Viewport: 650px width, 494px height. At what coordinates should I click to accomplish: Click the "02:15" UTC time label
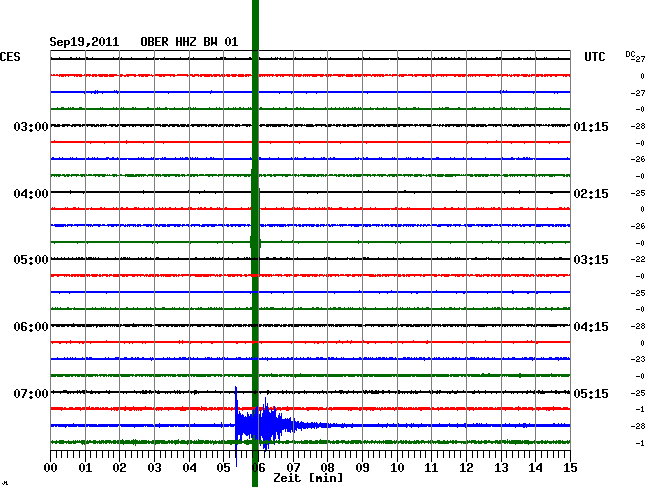[591, 194]
